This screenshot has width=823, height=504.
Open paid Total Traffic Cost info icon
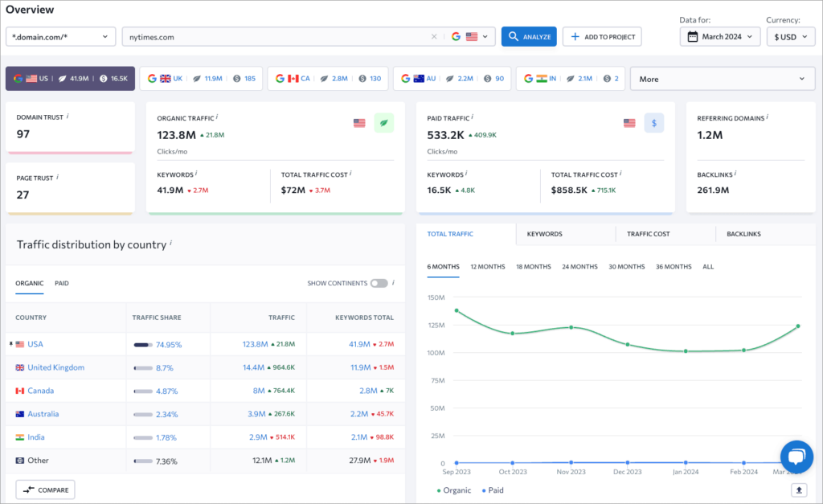pyautogui.click(x=620, y=174)
